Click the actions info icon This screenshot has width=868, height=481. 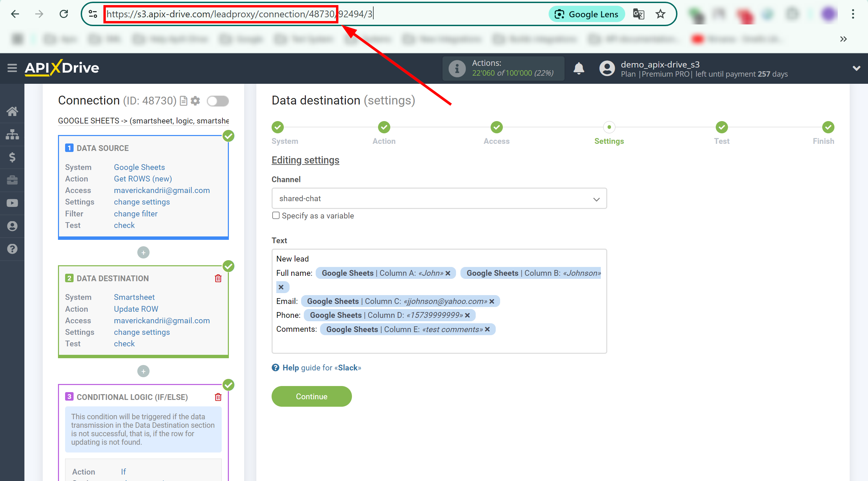(x=457, y=69)
